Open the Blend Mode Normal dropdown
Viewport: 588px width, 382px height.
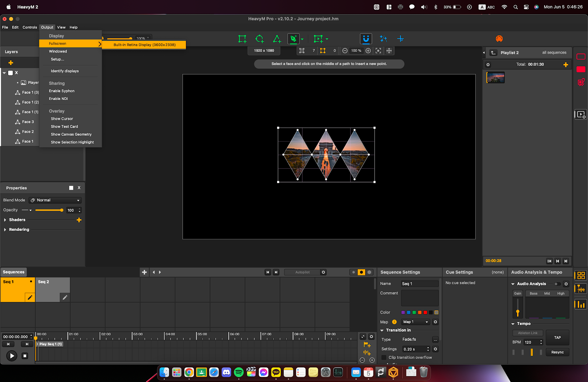click(x=55, y=200)
